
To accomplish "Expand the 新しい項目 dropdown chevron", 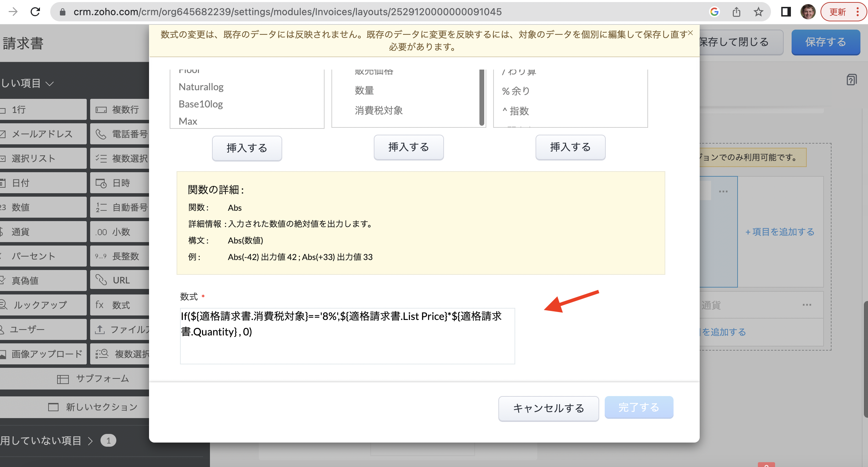I will click(x=50, y=84).
